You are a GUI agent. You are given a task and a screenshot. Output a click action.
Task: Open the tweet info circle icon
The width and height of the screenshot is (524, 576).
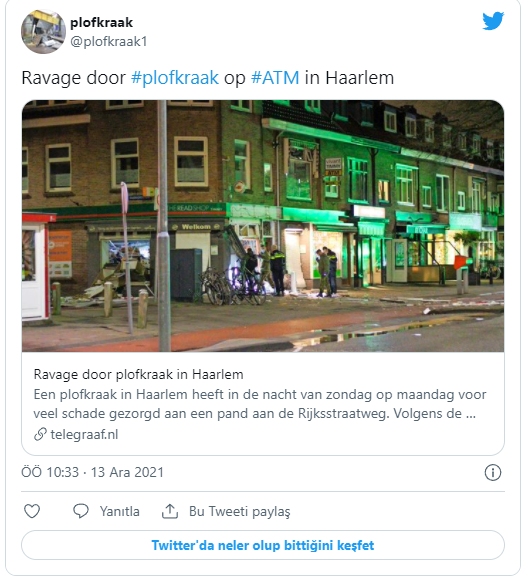493,472
